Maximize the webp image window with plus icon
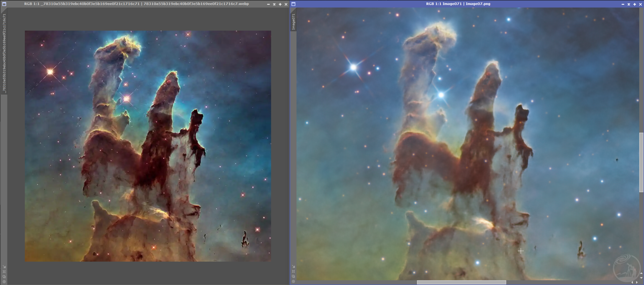This screenshot has width=644, height=285. click(x=280, y=4)
